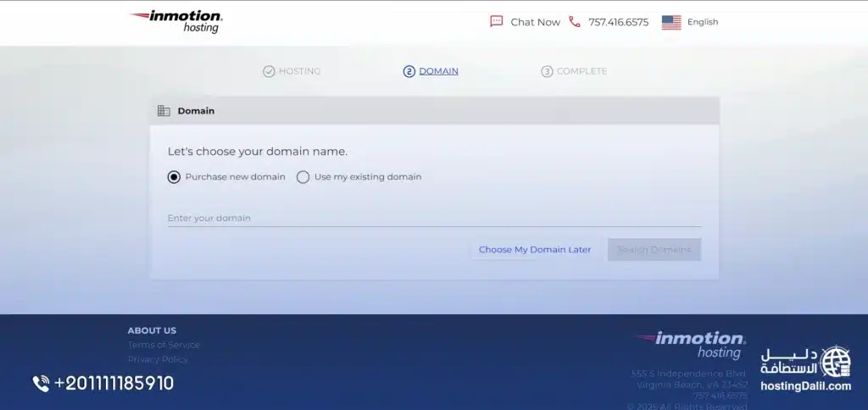Viewport: 868px width, 410px height.
Task: Click the InMotion Hosting logo in header
Action: point(176,21)
